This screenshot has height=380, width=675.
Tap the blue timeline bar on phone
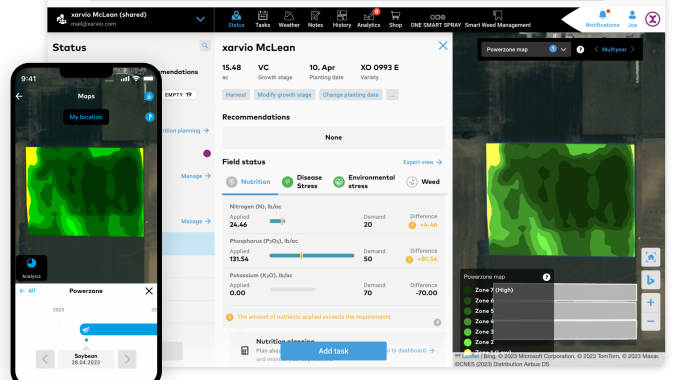click(118, 330)
